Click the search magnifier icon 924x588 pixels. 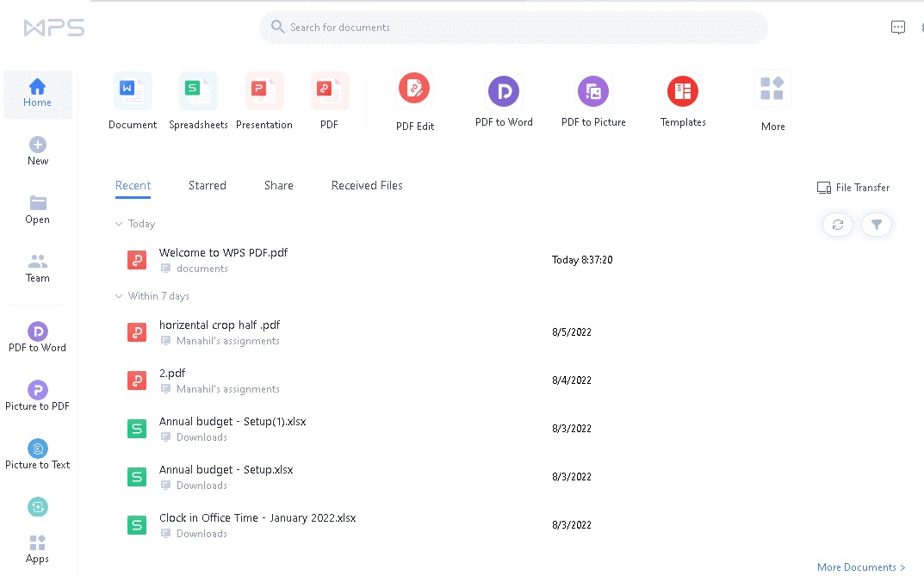pos(277,27)
